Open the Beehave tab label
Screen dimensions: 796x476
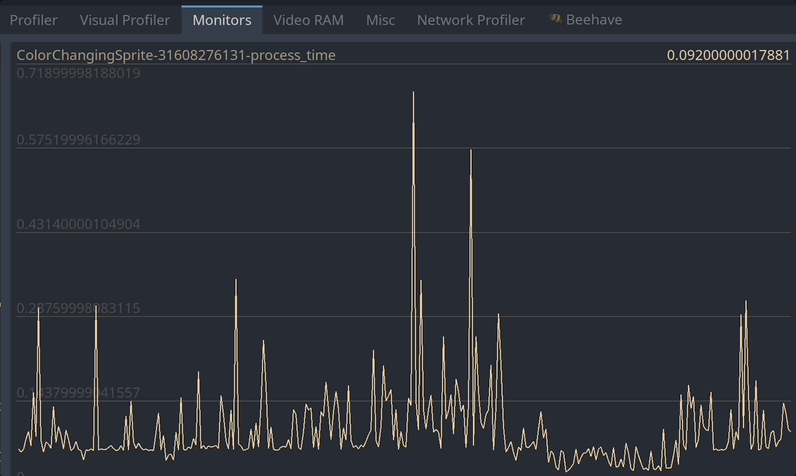[x=593, y=20]
